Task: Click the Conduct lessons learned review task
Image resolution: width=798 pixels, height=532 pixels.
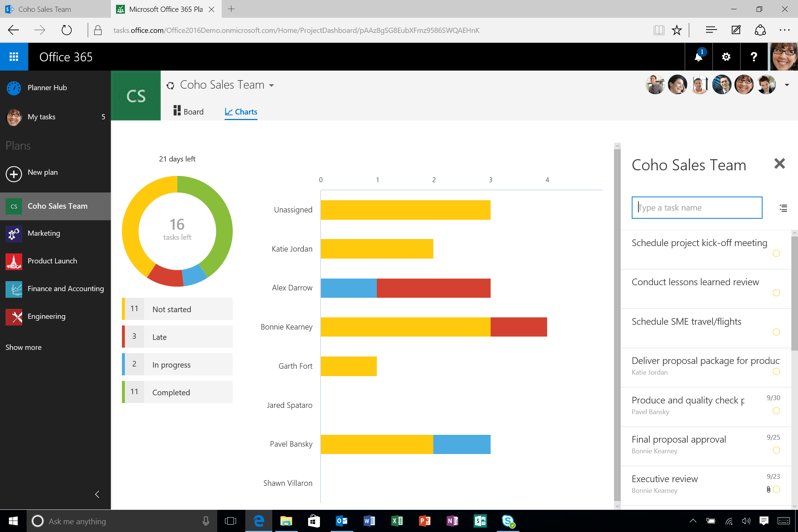Action: pyautogui.click(x=696, y=282)
